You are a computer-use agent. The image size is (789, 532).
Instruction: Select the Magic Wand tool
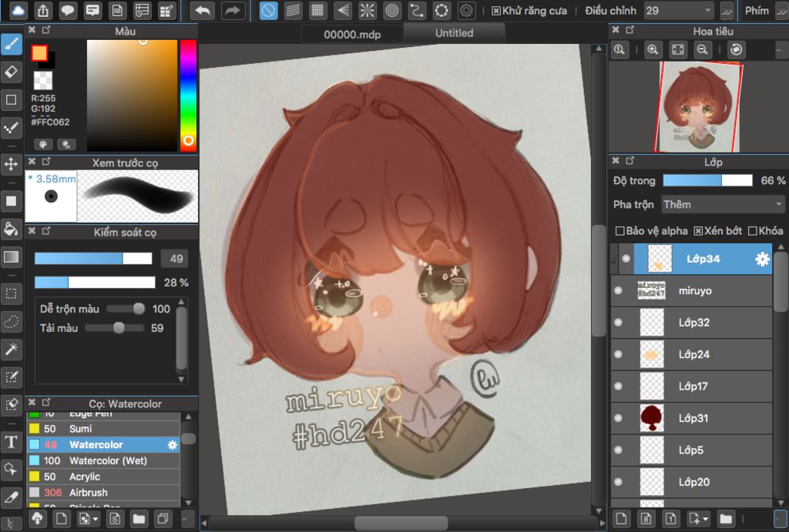pyautogui.click(x=11, y=349)
